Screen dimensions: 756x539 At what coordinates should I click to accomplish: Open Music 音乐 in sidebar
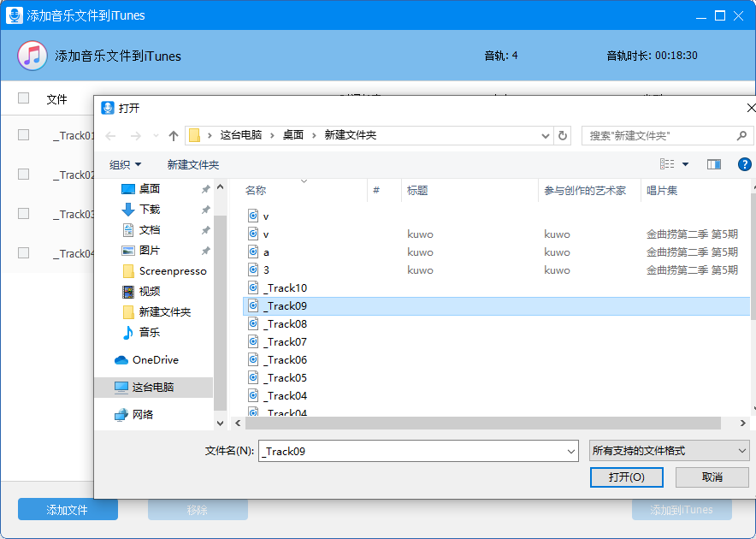[149, 333]
